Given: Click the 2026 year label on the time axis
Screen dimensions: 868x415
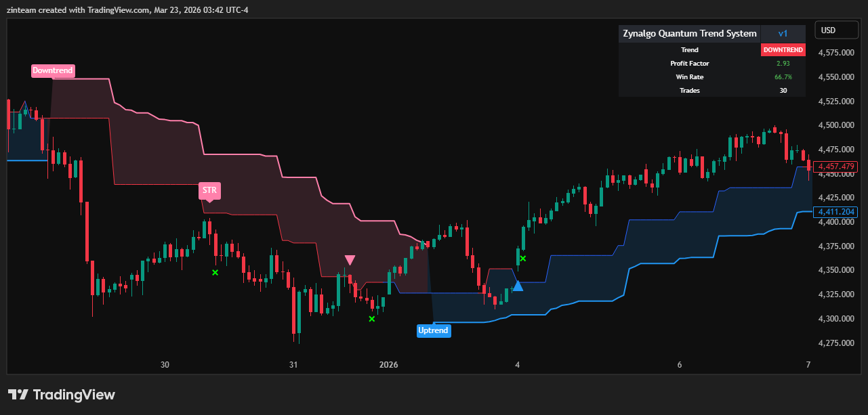Looking at the screenshot, I should coord(389,365).
